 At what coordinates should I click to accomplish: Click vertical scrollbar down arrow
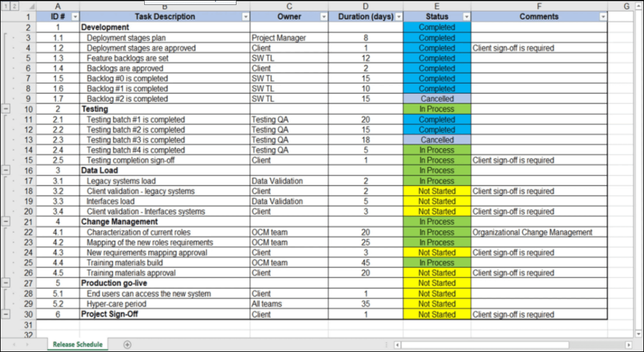coord(640,335)
